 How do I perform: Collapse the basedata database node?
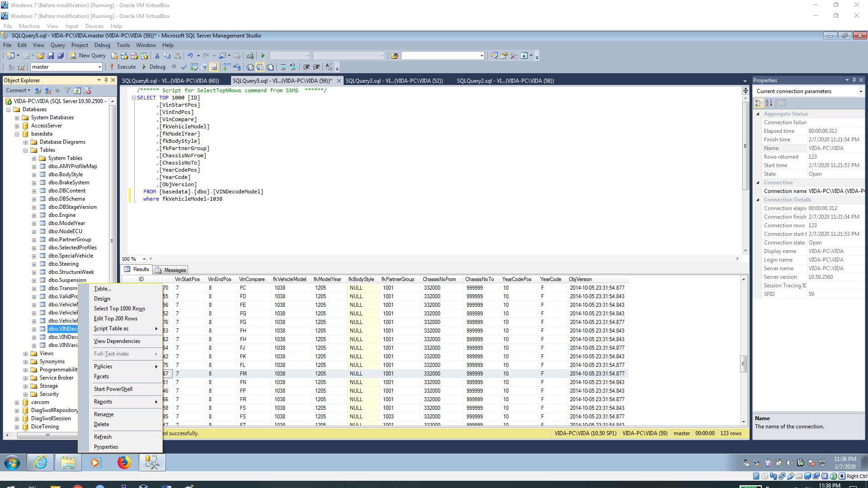click(x=17, y=134)
